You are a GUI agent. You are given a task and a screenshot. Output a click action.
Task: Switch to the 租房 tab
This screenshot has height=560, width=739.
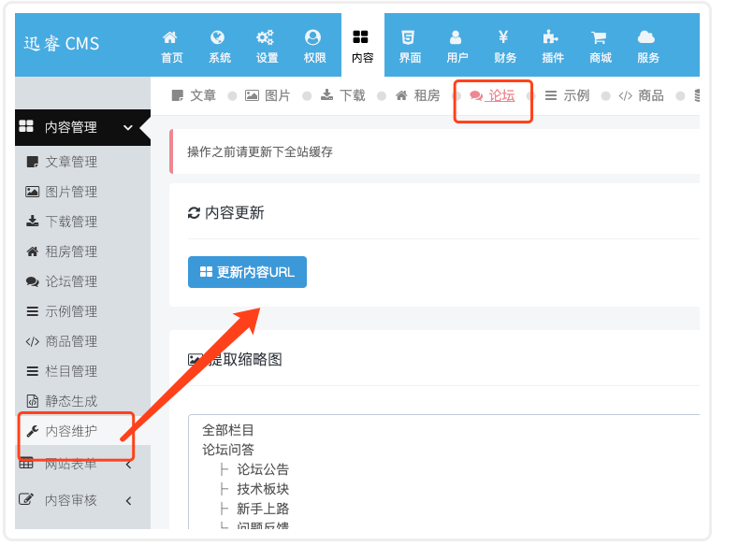417,95
